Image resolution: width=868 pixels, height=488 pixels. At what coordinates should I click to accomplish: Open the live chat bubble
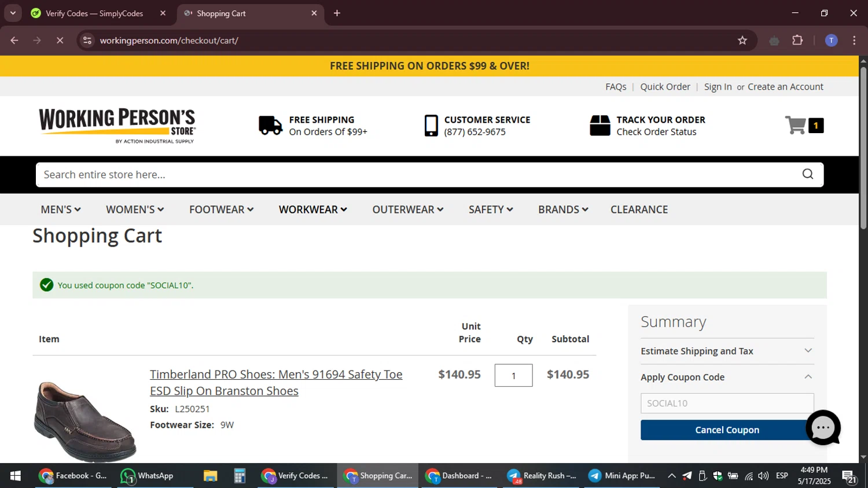click(x=823, y=428)
